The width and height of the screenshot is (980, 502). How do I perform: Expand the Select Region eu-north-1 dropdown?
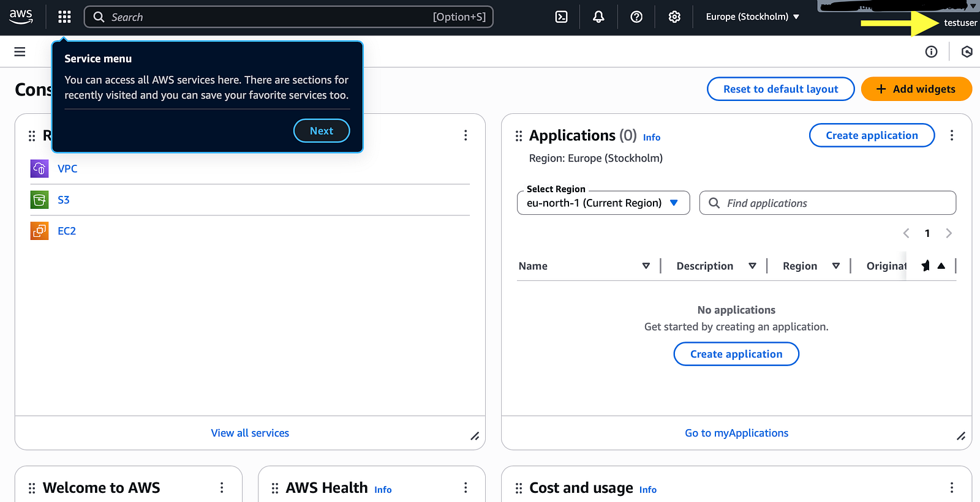[x=603, y=203]
